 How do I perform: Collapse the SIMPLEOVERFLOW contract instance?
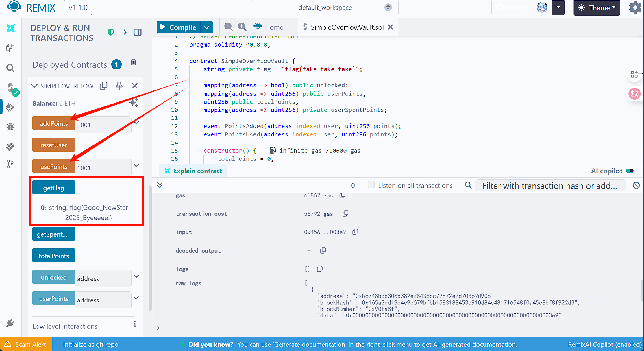coord(34,86)
